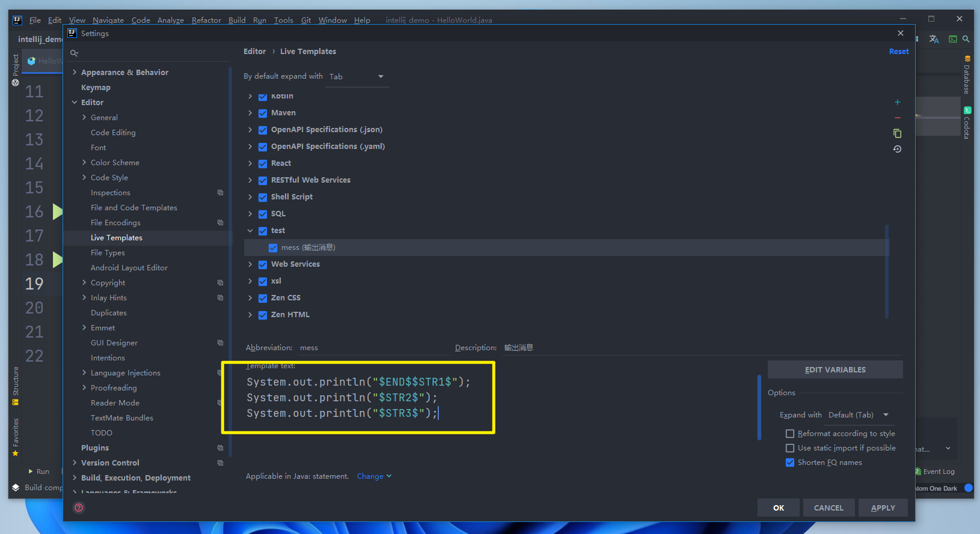980x534 pixels.
Task: Open the Event Log panel
Action: [x=935, y=472]
